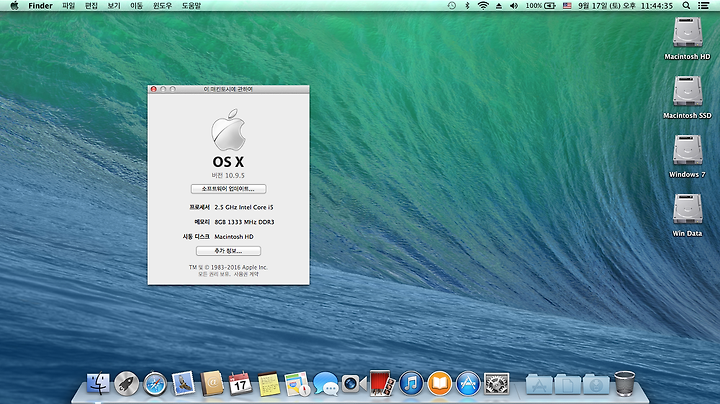Open the 사용권 계약 license link
Viewport: 720px width, 404px height.
pos(246,274)
